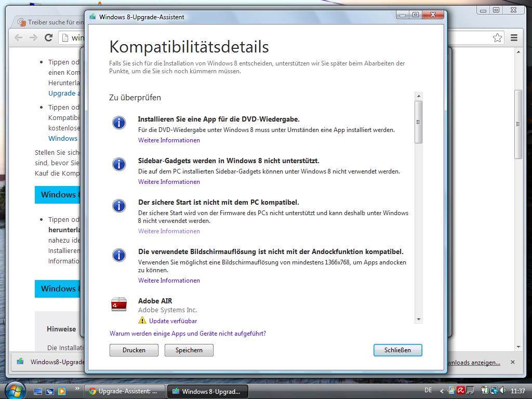The image size is (532, 399).
Task: Open Weitere Informationen for Bildschirmauflösung
Action: pyautogui.click(x=169, y=281)
